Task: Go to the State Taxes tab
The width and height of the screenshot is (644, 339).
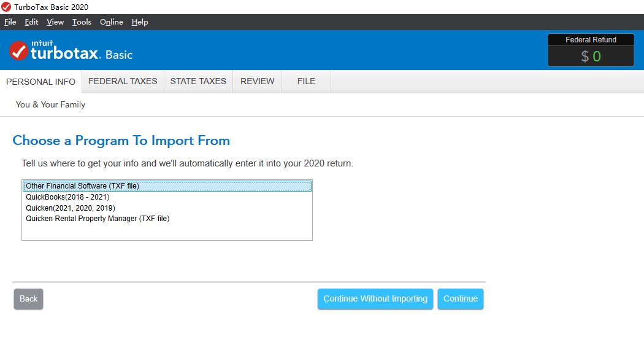Action: 198,81
